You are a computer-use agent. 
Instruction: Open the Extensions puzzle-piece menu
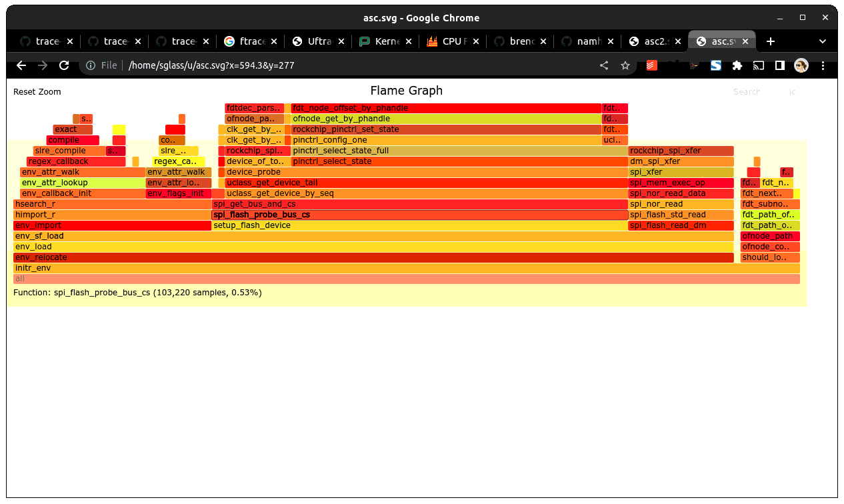coord(737,65)
